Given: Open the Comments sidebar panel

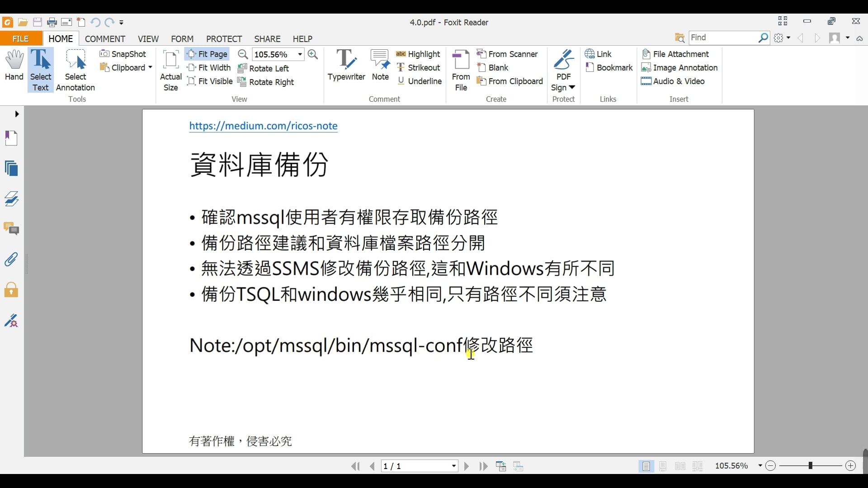Looking at the screenshot, I should (11, 229).
